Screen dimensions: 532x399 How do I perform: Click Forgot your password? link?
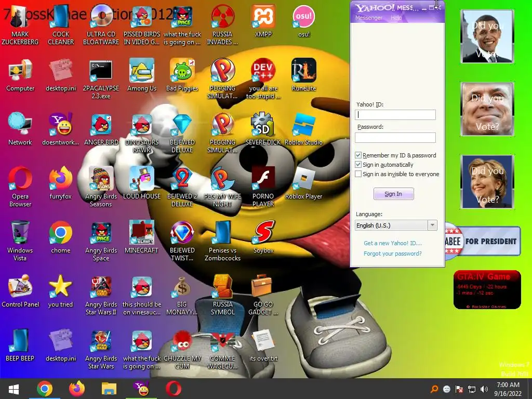(393, 254)
